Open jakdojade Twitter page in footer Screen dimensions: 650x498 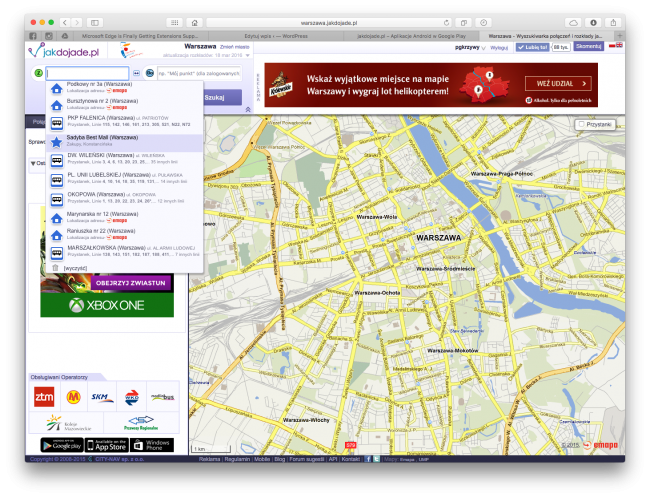[376, 459]
